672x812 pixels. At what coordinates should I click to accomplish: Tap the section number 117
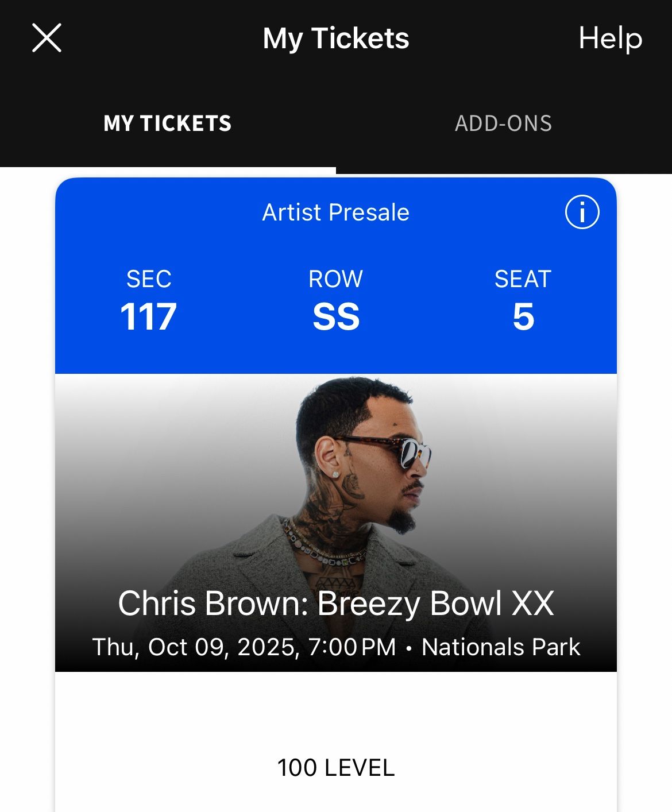click(x=148, y=316)
